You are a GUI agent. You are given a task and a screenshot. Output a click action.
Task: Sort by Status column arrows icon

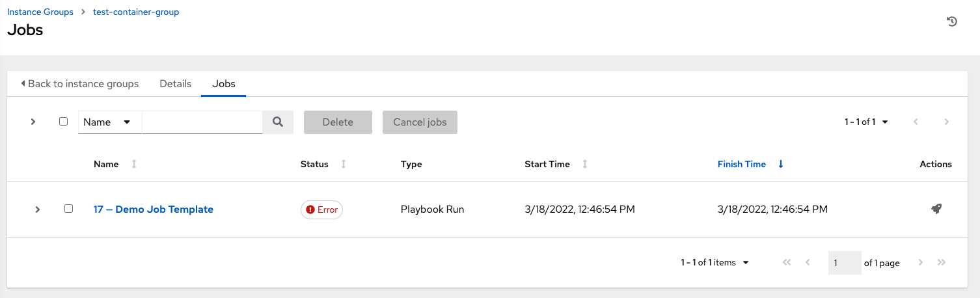pyautogui.click(x=344, y=165)
